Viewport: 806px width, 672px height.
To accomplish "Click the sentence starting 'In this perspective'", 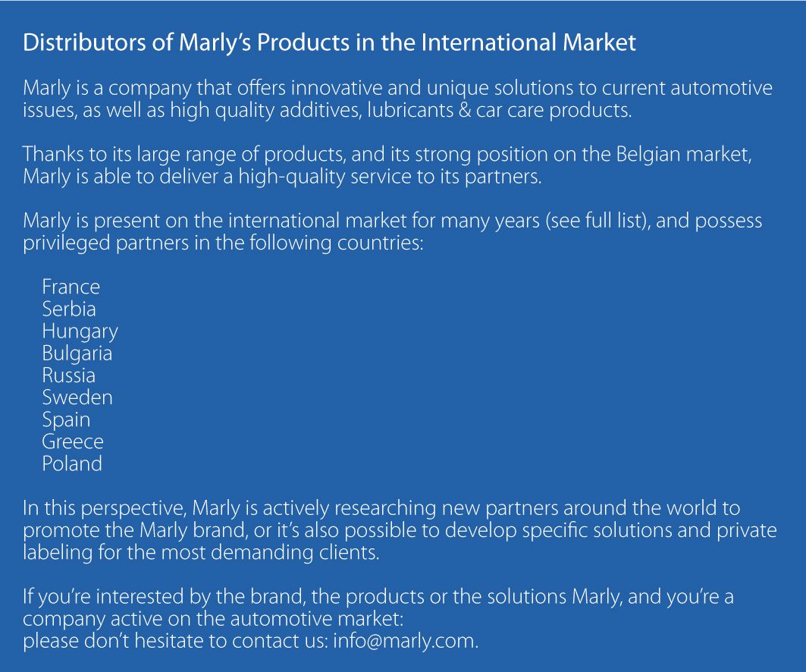I will (400, 531).
